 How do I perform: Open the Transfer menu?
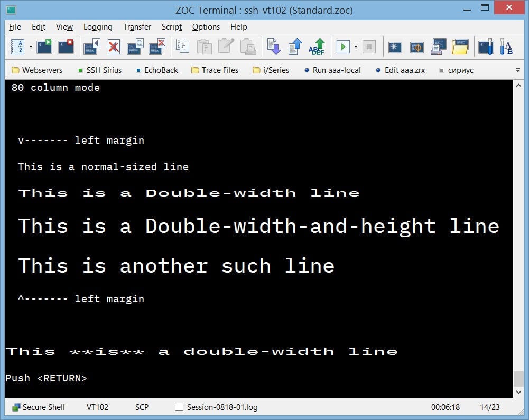(x=137, y=27)
